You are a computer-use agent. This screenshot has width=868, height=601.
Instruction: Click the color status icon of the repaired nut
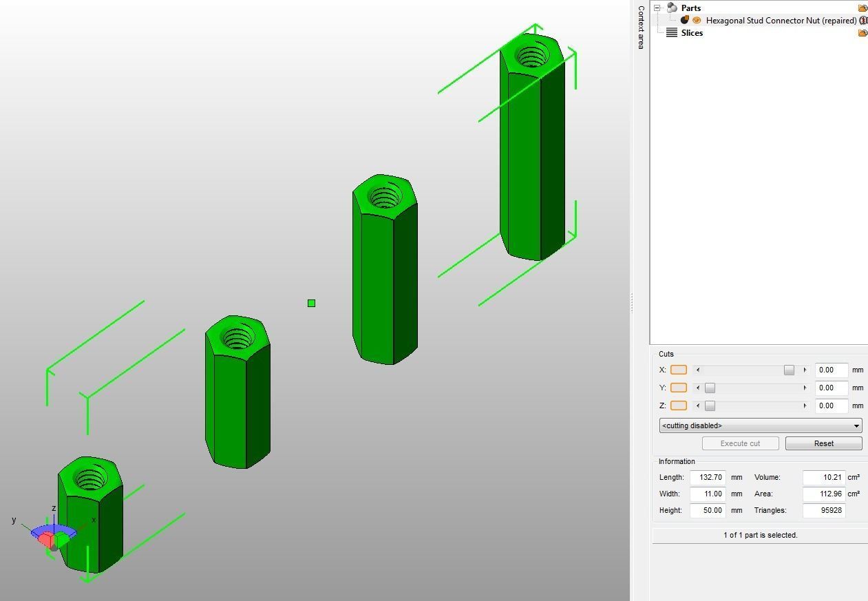686,20
